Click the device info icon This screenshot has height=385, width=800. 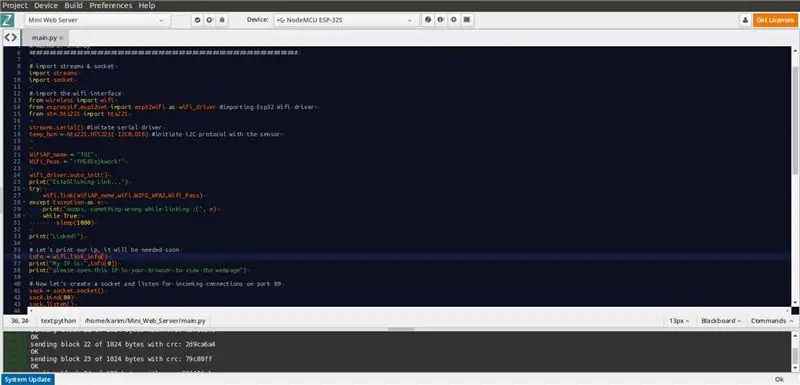click(x=440, y=20)
